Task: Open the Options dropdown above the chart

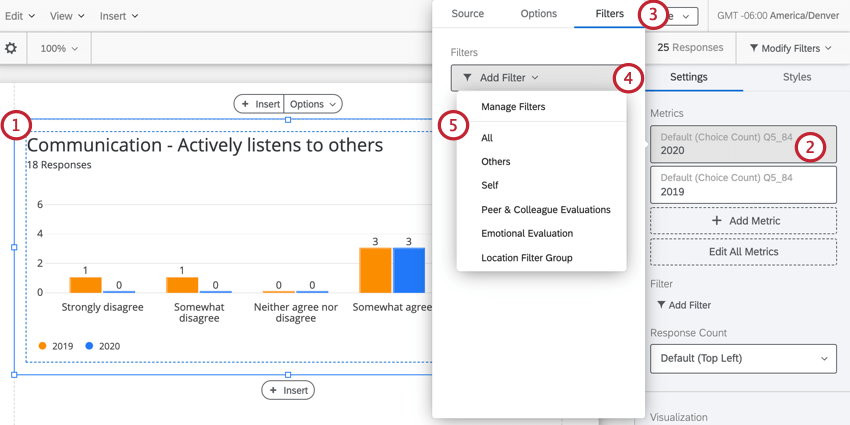Action: pyautogui.click(x=313, y=104)
